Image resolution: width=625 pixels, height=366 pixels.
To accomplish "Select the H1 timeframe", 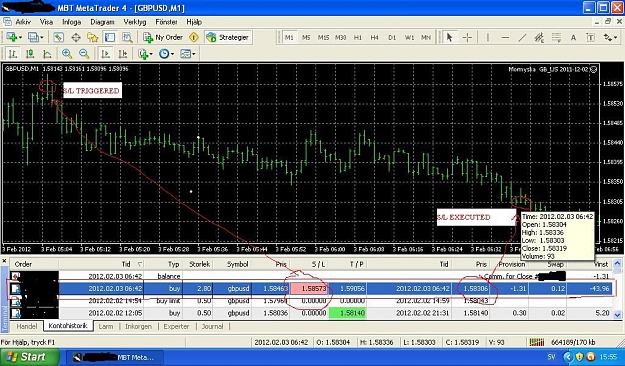I will [x=358, y=37].
